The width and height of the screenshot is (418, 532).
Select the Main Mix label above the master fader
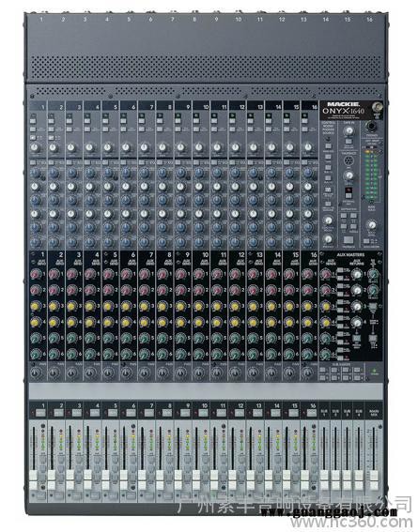click(x=374, y=413)
